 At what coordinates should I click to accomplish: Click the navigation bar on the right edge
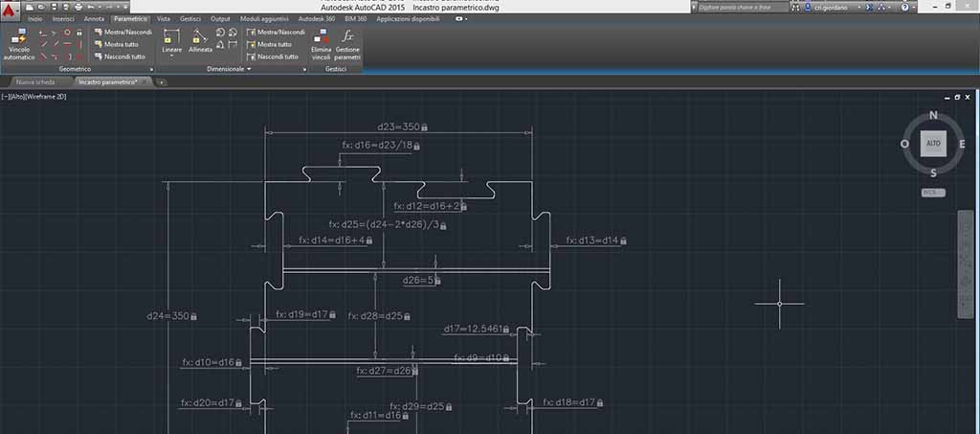(x=965, y=263)
